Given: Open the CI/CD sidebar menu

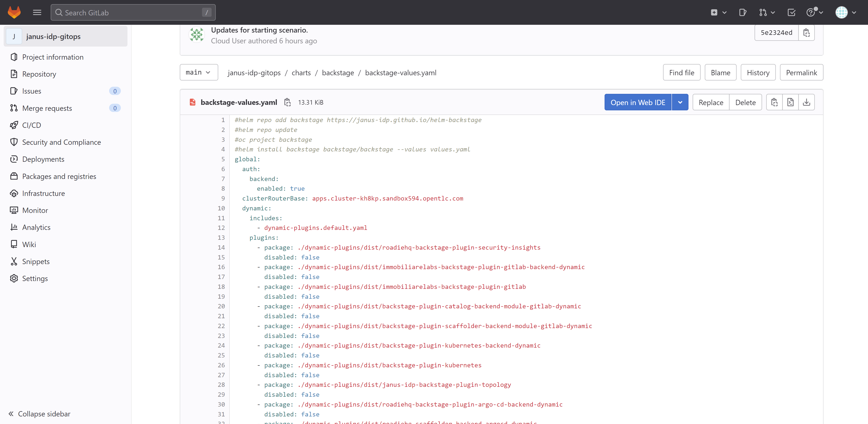Looking at the screenshot, I should (31, 125).
